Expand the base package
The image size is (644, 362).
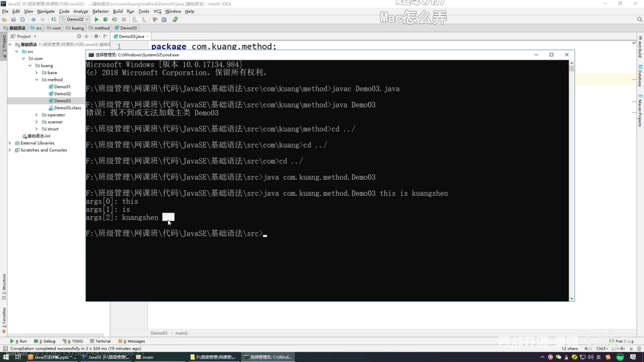coord(36,73)
